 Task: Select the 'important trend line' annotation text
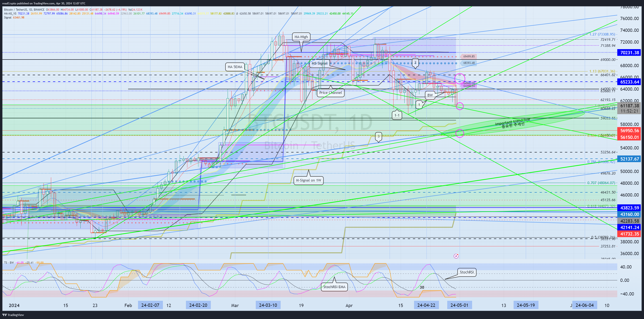point(512,122)
